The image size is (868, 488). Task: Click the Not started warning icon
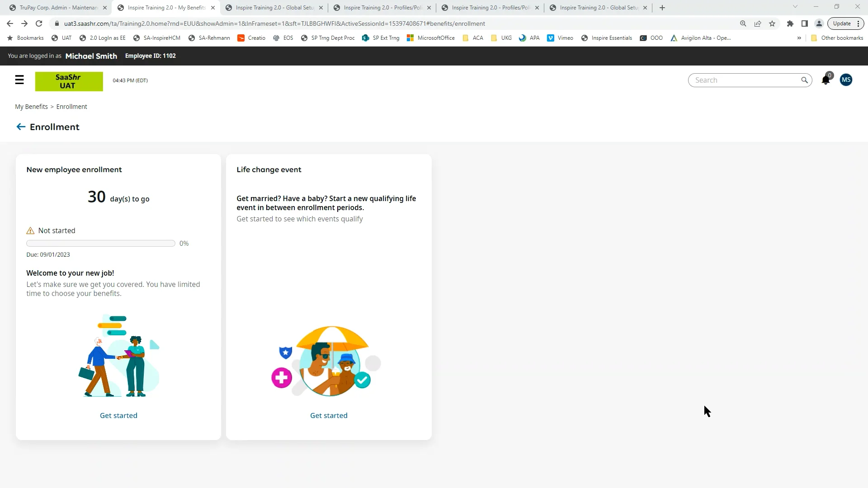tap(30, 231)
